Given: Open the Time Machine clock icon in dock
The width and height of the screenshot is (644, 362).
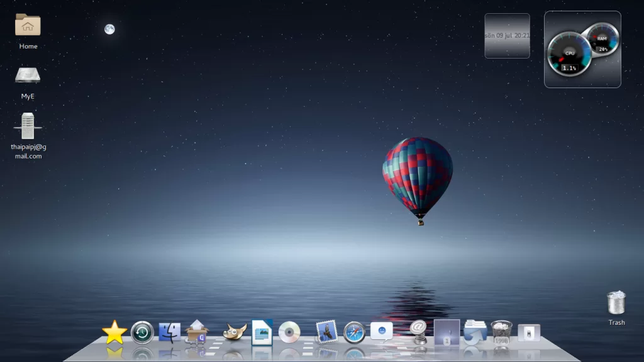Looking at the screenshot, I should 142,332.
